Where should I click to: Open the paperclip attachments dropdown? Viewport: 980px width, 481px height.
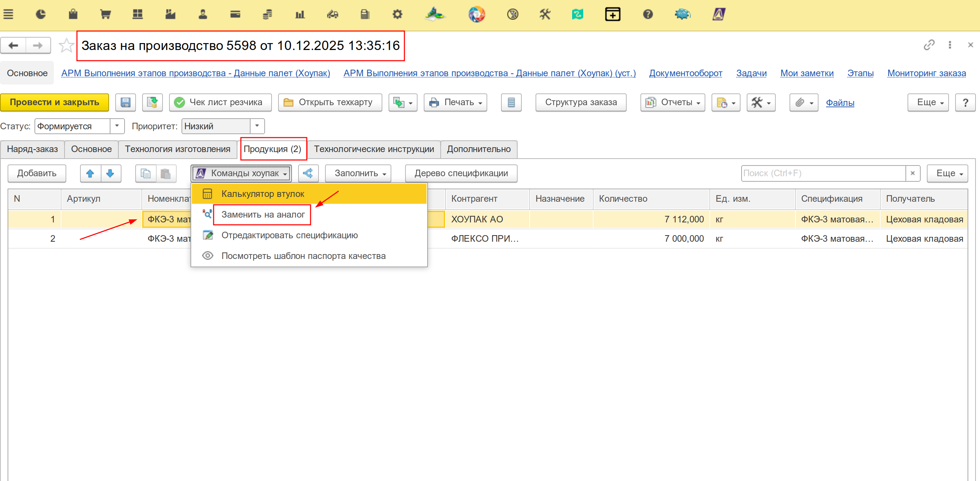click(803, 103)
